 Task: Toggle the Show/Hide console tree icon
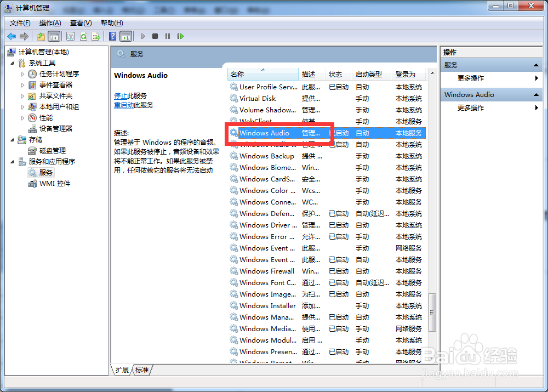pyautogui.click(x=54, y=36)
